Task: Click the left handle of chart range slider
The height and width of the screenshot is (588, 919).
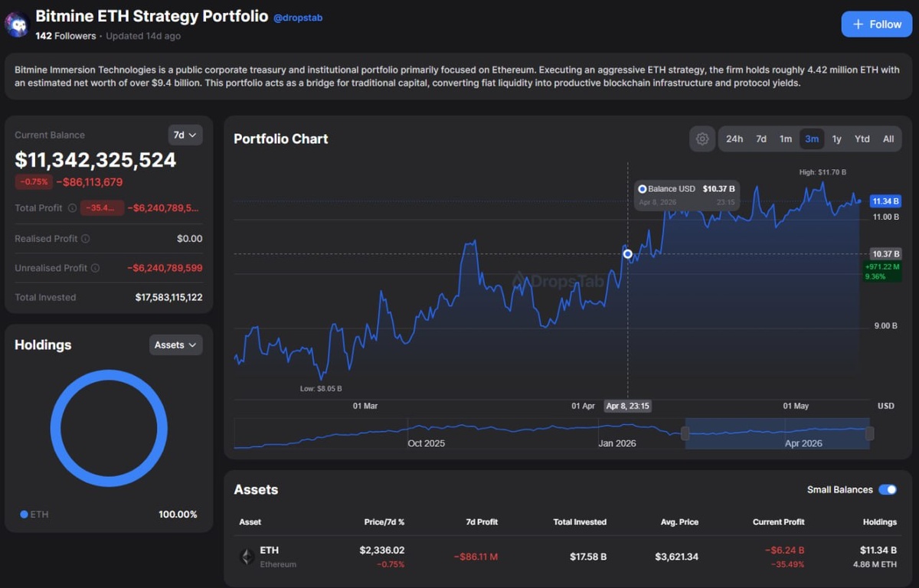Action: coord(685,433)
